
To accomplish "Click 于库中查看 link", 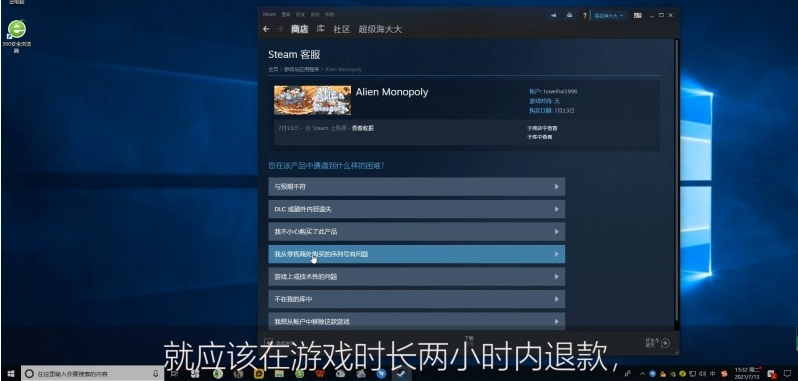I will click(x=539, y=137).
